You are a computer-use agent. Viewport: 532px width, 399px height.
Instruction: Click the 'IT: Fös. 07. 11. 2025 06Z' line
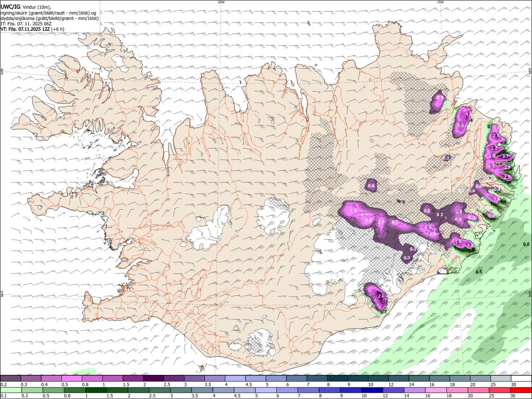(26, 24)
